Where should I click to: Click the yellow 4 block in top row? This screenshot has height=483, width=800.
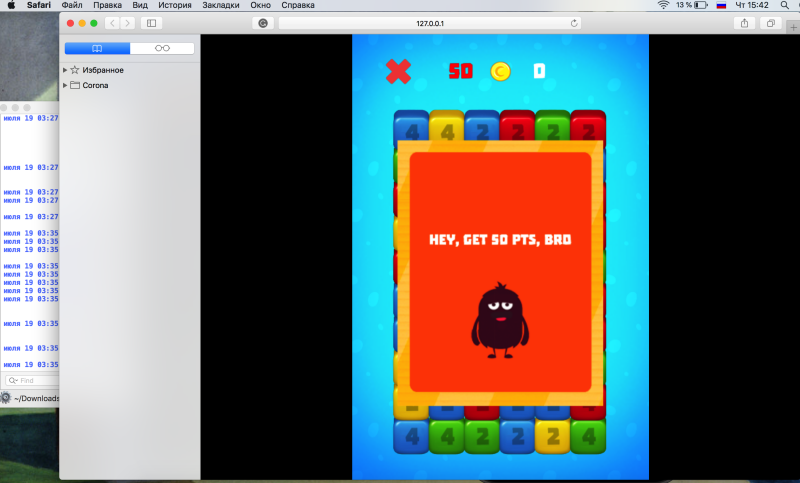(x=447, y=125)
